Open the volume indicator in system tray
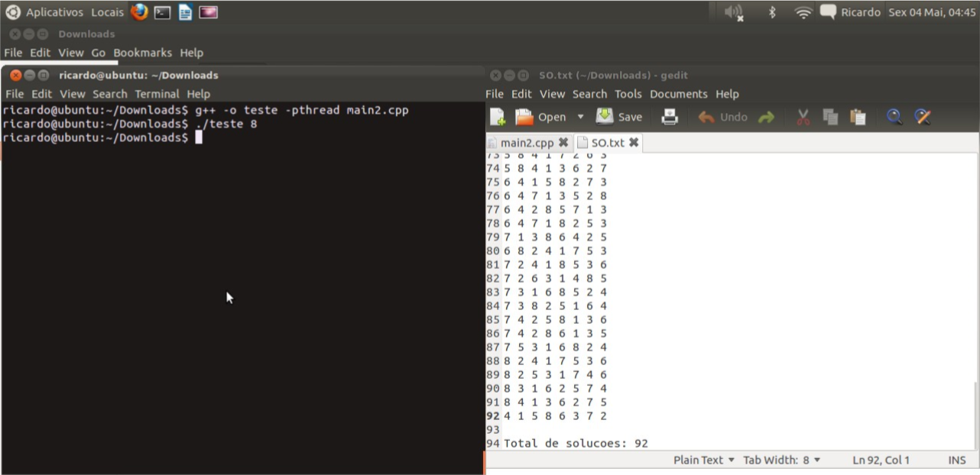The image size is (980, 475). tap(733, 12)
